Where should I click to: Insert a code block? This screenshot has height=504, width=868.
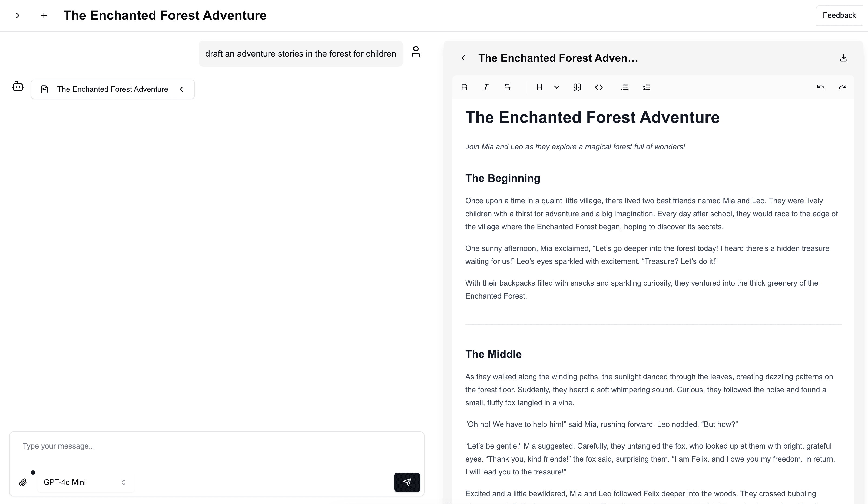pyautogui.click(x=599, y=87)
